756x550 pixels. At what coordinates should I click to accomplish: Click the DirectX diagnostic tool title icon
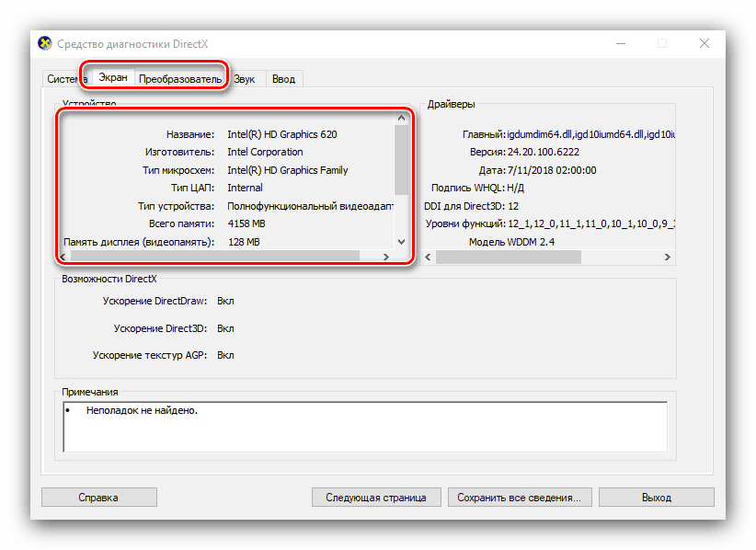(x=45, y=43)
